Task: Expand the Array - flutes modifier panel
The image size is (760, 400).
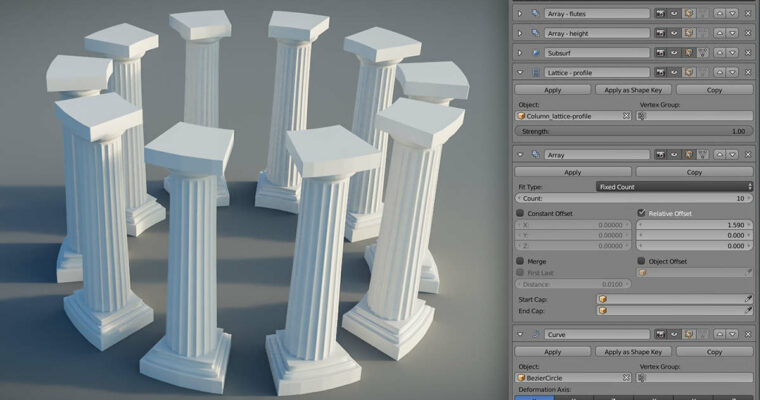Action: (520, 14)
